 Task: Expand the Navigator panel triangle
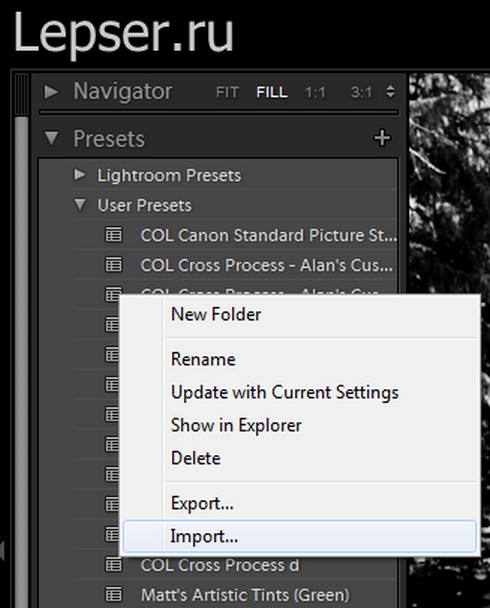[x=51, y=92]
